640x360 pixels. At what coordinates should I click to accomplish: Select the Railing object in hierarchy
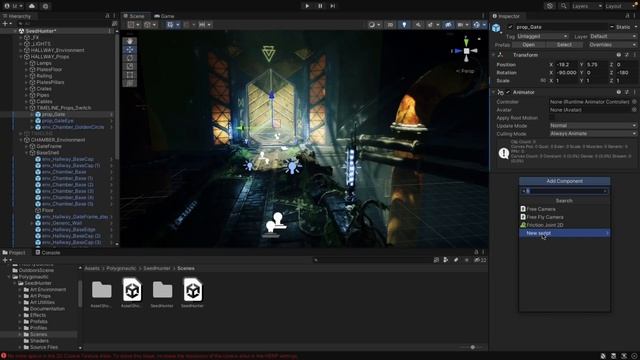click(x=44, y=76)
